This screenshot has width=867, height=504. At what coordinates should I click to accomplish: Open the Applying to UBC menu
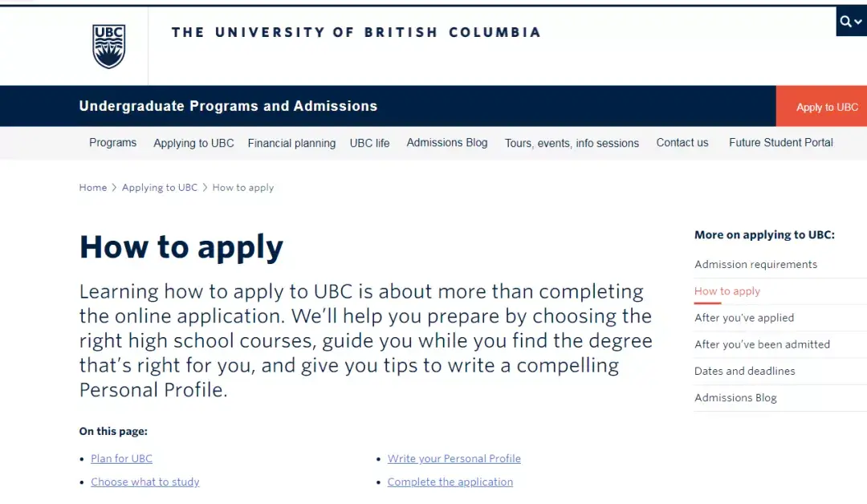click(x=193, y=143)
